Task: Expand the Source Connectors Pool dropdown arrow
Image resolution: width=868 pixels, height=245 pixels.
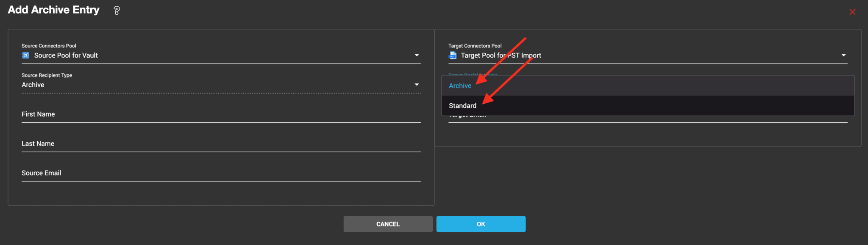Action: point(417,55)
